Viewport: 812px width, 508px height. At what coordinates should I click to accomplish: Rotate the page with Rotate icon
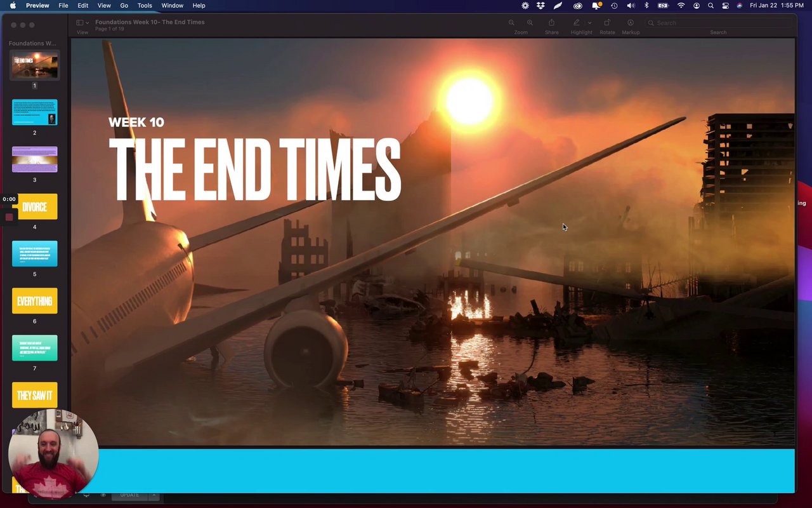point(607,23)
